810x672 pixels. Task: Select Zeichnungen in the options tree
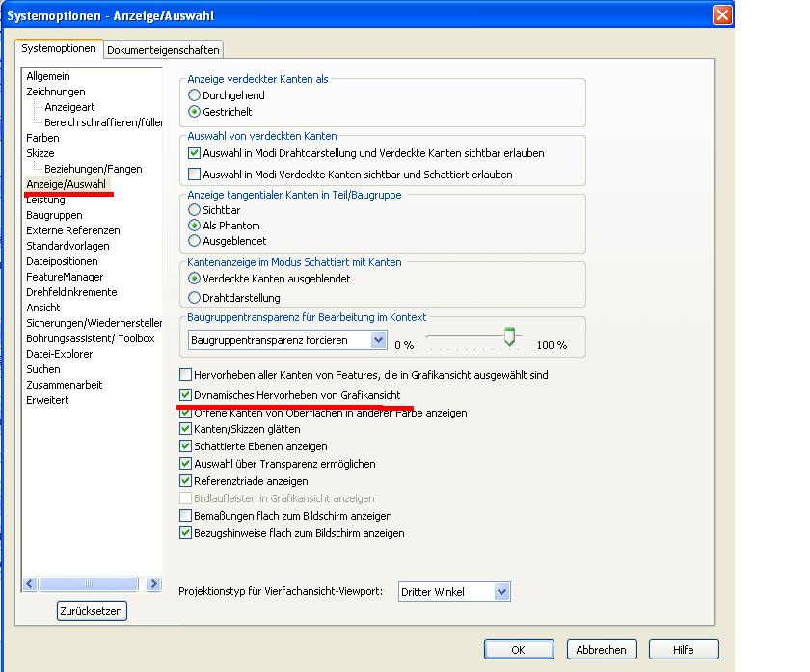click(56, 92)
